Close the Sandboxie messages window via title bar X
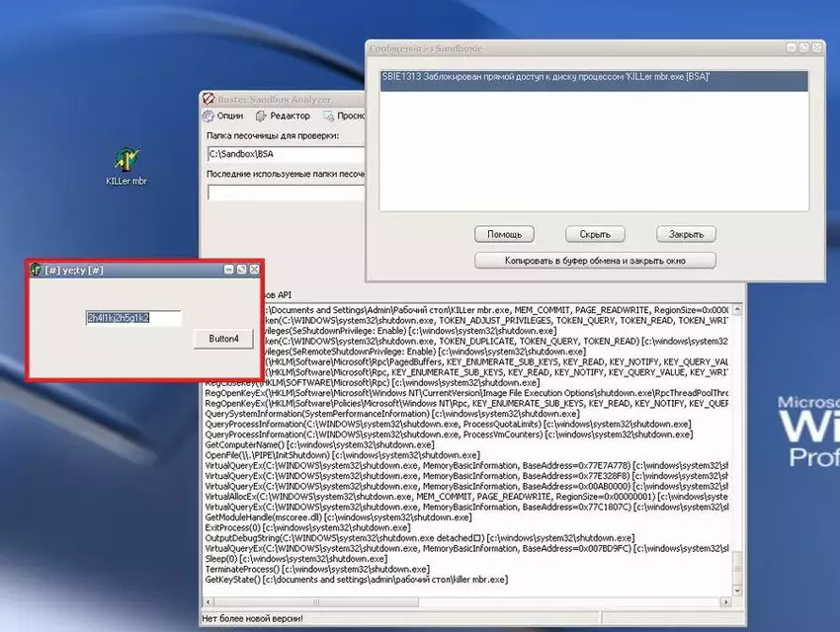The width and height of the screenshot is (840, 632). pyautogui.click(x=817, y=47)
